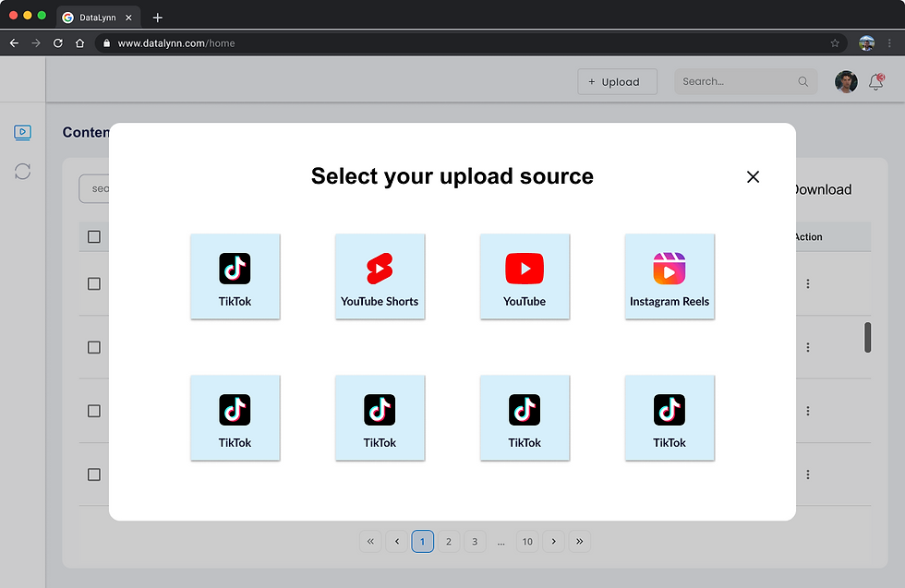Click the Upload button

coord(617,82)
